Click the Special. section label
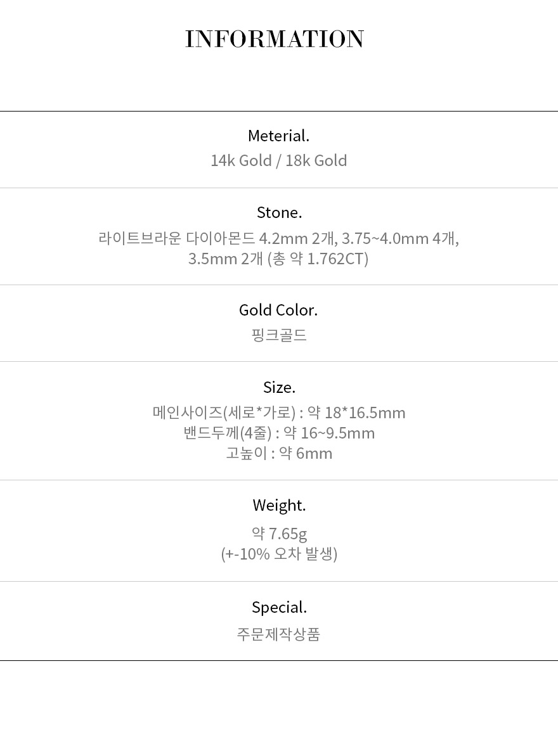Viewport: 558px width, 756px height. 279,607
